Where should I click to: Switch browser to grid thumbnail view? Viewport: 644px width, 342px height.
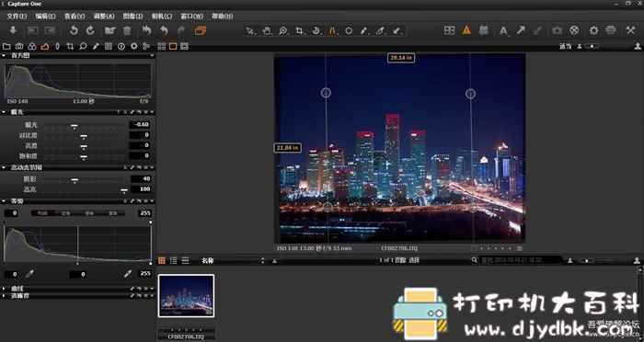(x=162, y=260)
